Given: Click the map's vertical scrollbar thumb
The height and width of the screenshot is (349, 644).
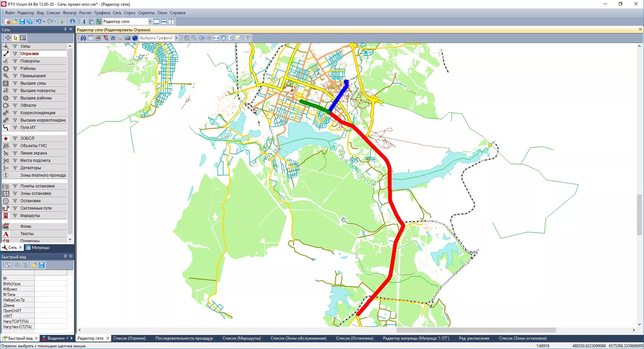Looking at the screenshot, I should click(x=639, y=215).
